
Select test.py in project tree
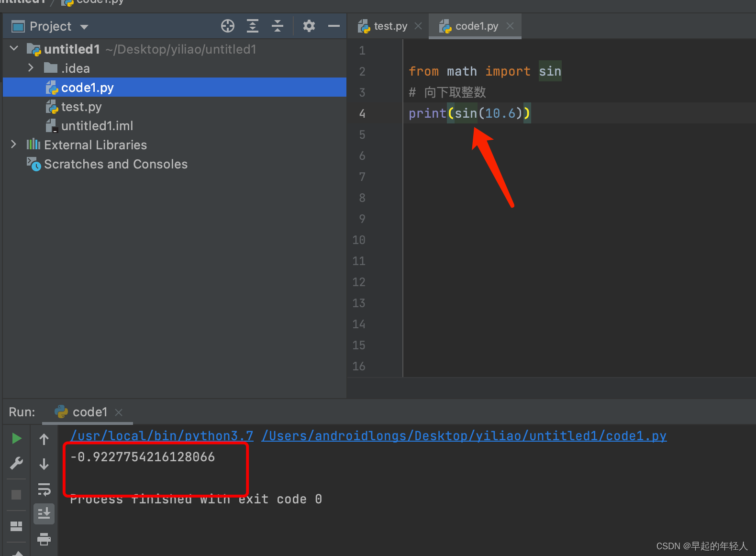(175, 106)
